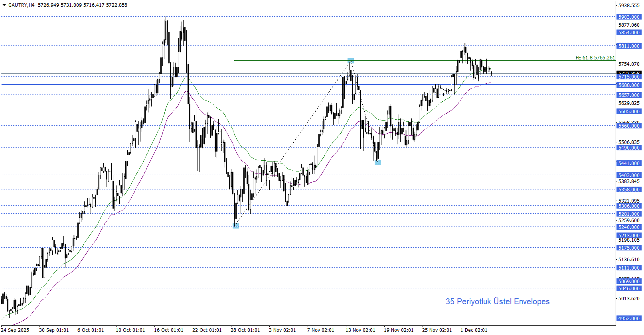Click the 13 Nov 02:01 date label
644x335 pixels.
pos(360,330)
